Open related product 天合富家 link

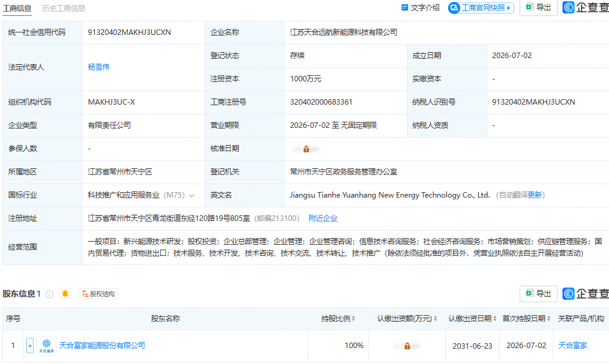tap(572, 346)
